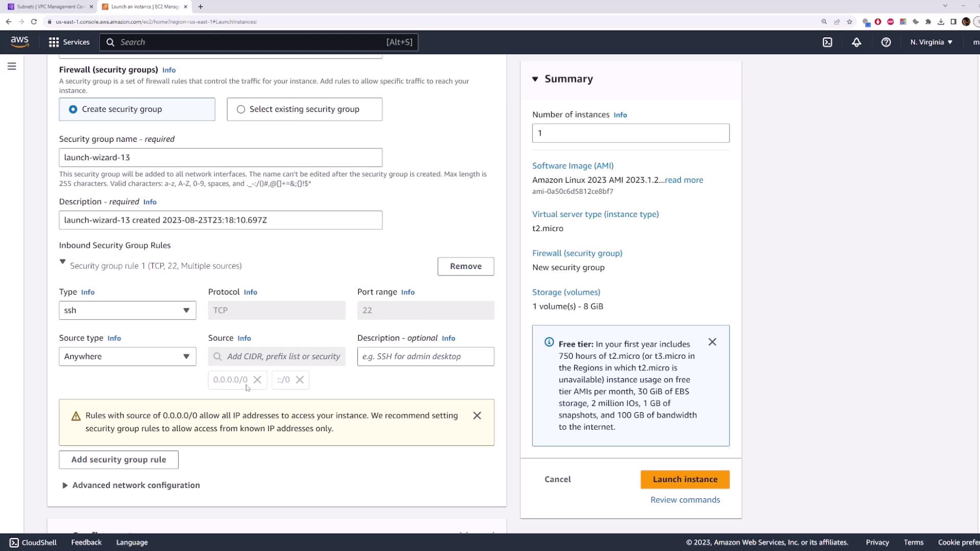
Task: Choose Select existing security group option
Action: click(241, 109)
